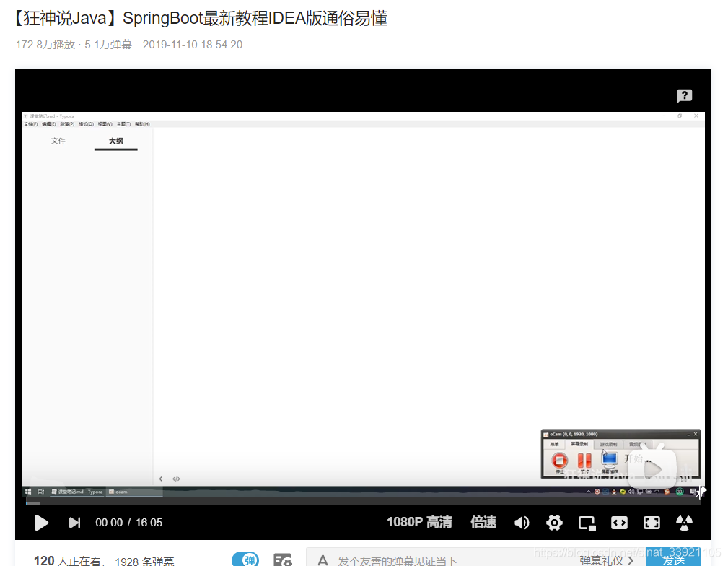Enter fullscreen mode icon
The width and height of the screenshot is (728, 566).
pos(652,523)
